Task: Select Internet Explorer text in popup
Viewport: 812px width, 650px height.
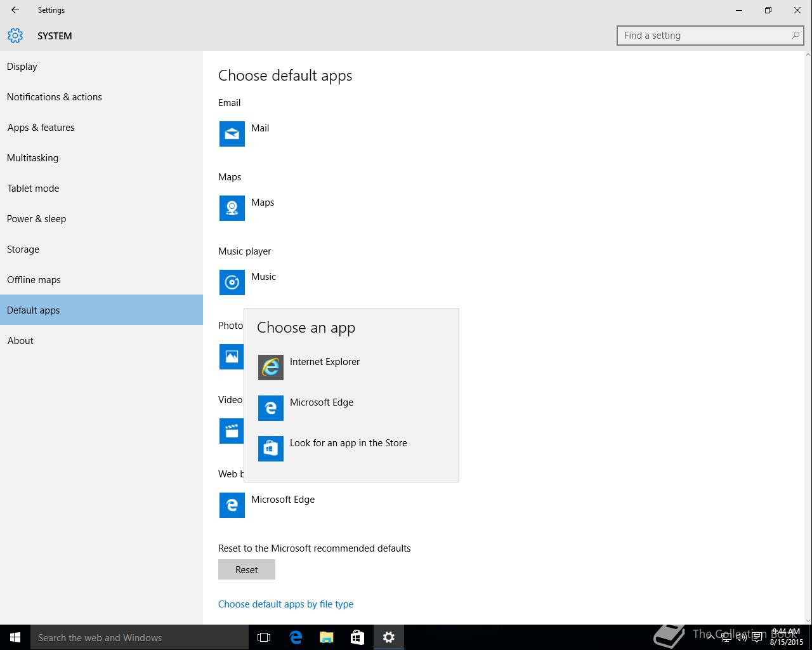Action: pyautogui.click(x=325, y=361)
